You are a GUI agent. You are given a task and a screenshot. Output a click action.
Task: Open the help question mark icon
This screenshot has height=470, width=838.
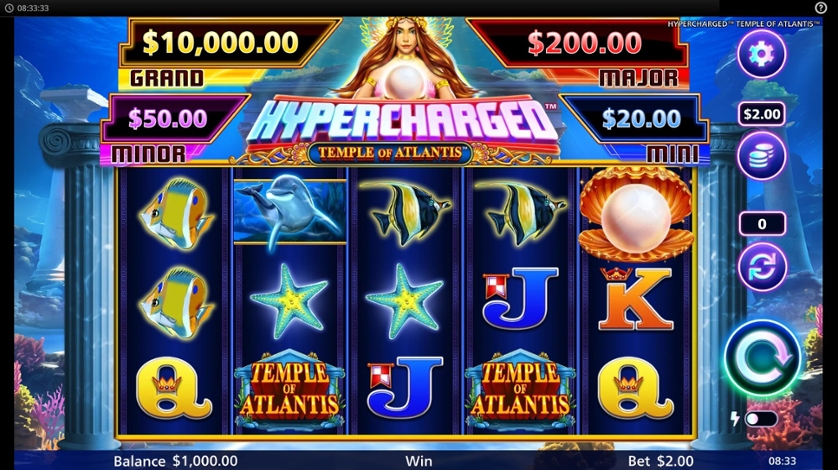click(820, 7)
